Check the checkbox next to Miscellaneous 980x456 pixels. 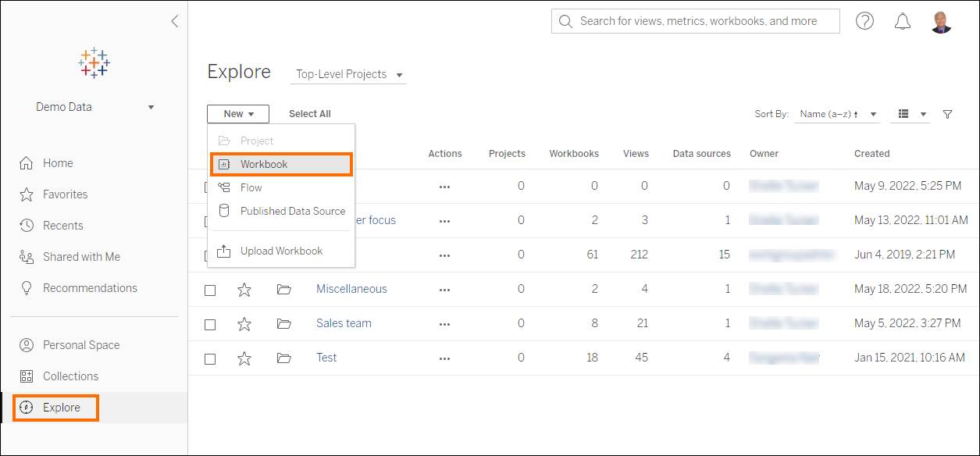pos(209,289)
